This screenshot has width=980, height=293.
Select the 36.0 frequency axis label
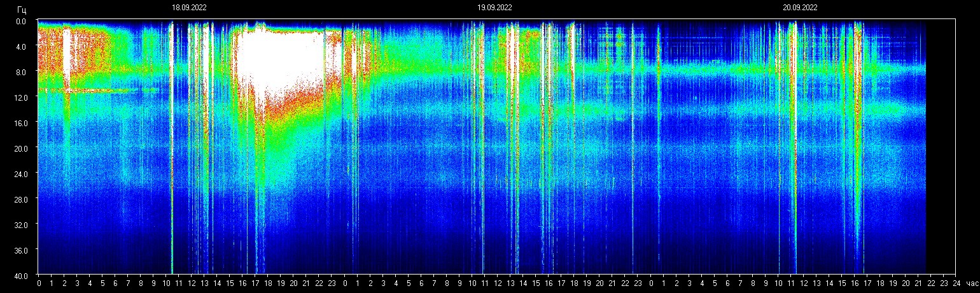coord(20,250)
